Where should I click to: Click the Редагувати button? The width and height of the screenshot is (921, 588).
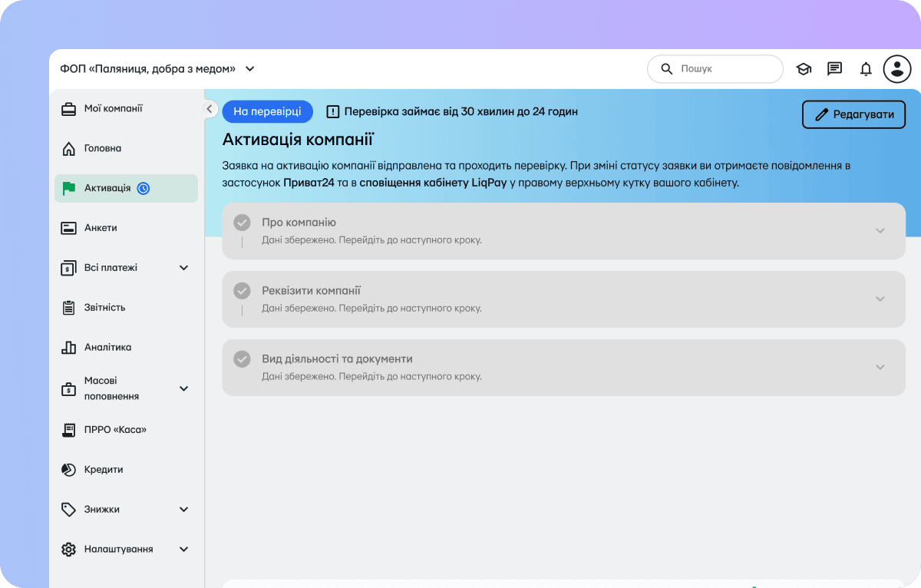(x=853, y=114)
